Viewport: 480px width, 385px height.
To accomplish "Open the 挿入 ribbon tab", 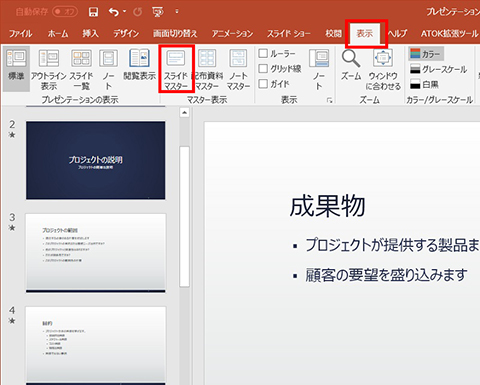I will click(90, 34).
